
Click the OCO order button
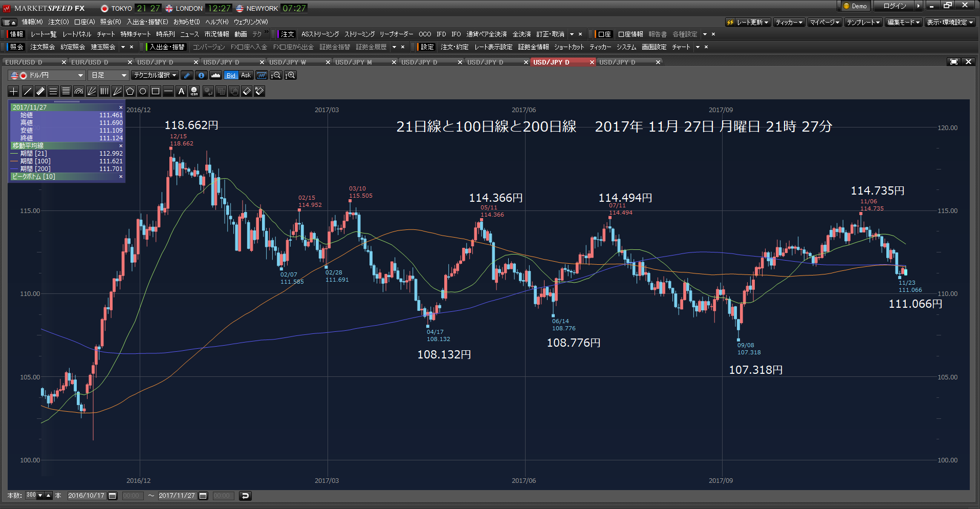click(x=425, y=34)
